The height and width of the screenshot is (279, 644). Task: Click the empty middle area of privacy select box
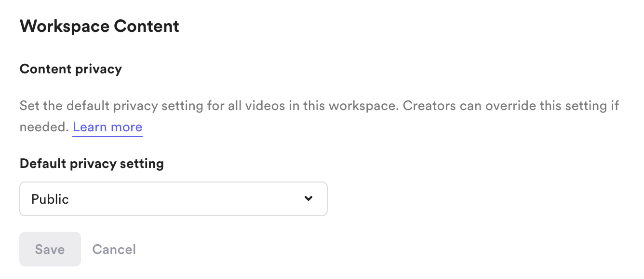pyautogui.click(x=183, y=199)
